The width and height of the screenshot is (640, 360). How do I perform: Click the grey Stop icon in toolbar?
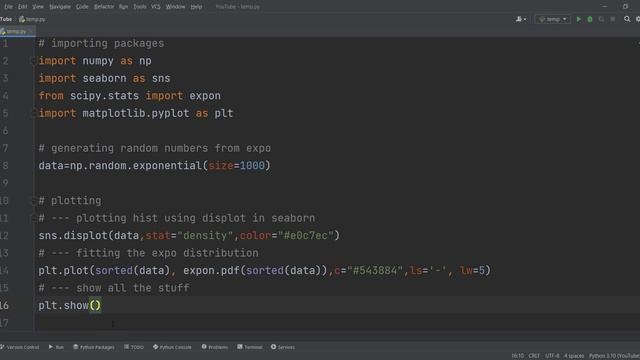pos(613,19)
